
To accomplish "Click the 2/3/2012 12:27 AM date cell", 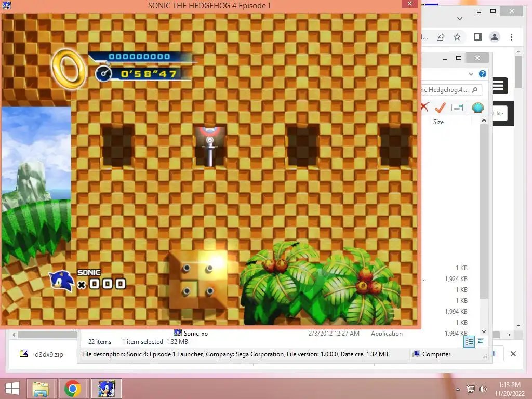I will pos(334,333).
